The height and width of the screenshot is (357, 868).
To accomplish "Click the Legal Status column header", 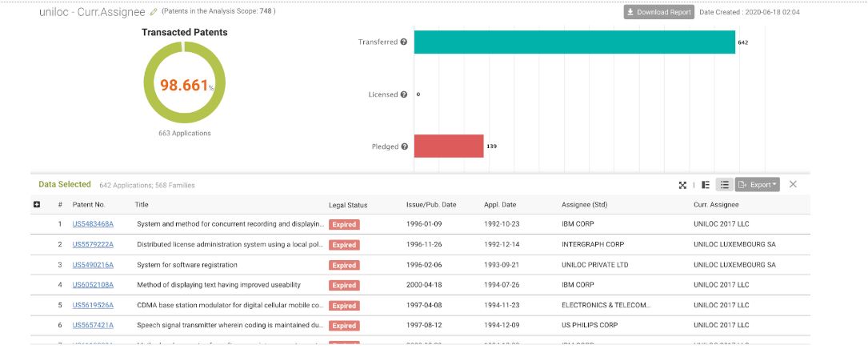I will [348, 206].
